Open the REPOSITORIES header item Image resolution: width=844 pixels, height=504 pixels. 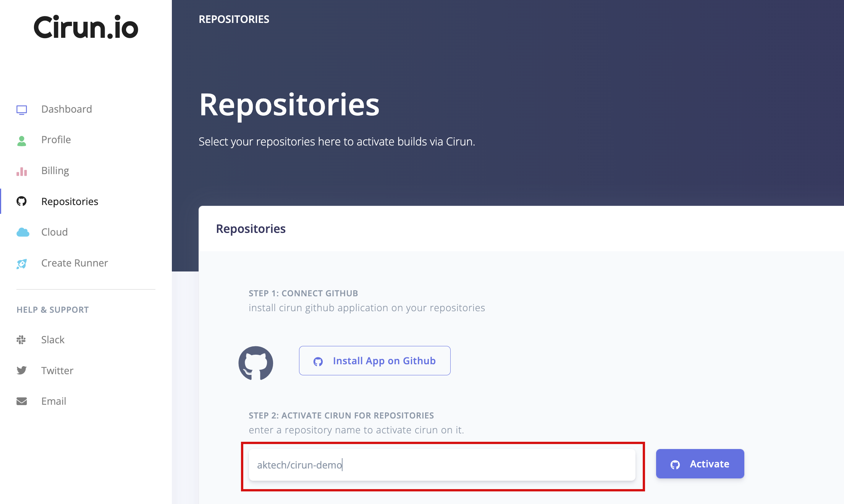pyautogui.click(x=234, y=19)
